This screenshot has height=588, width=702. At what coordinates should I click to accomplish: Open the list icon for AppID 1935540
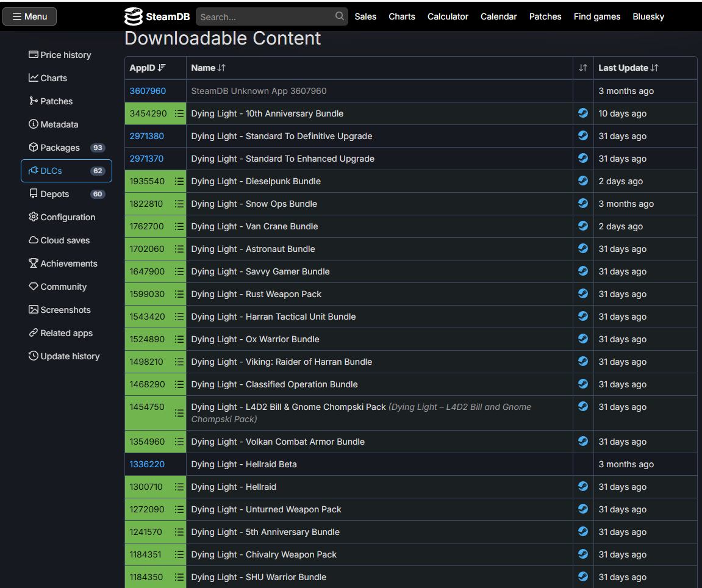(179, 181)
